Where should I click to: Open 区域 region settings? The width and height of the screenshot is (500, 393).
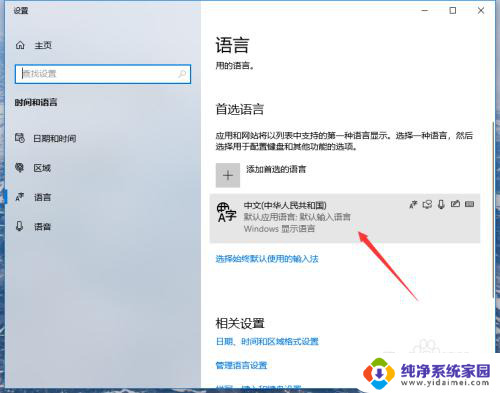[x=42, y=168]
